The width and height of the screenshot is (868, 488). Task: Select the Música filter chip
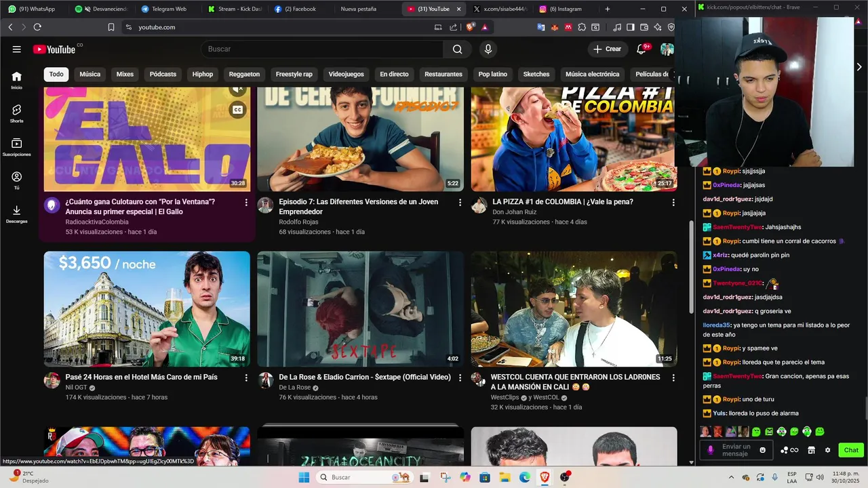[x=90, y=75]
